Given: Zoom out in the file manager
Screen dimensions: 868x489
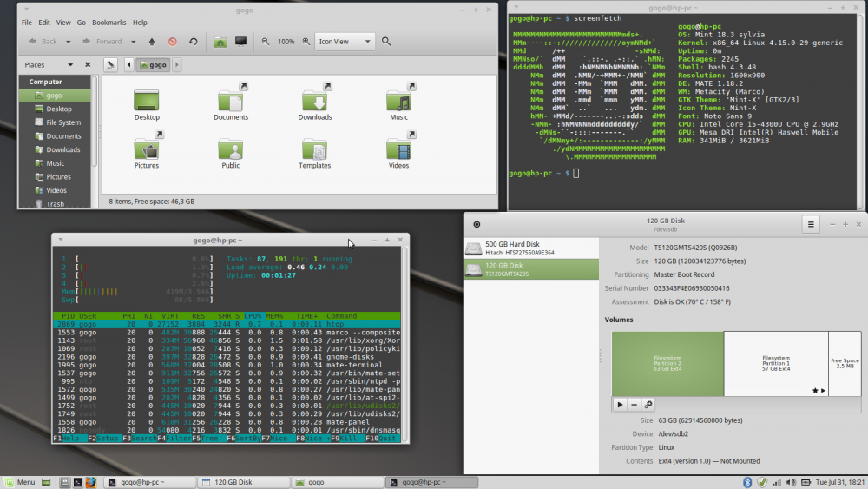Looking at the screenshot, I should pos(266,42).
